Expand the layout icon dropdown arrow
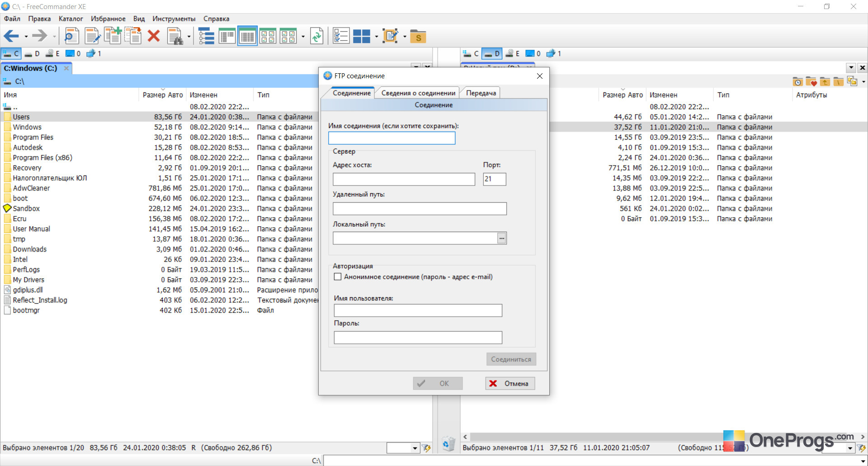The height and width of the screenshot is (466, 868). (376, 36)
